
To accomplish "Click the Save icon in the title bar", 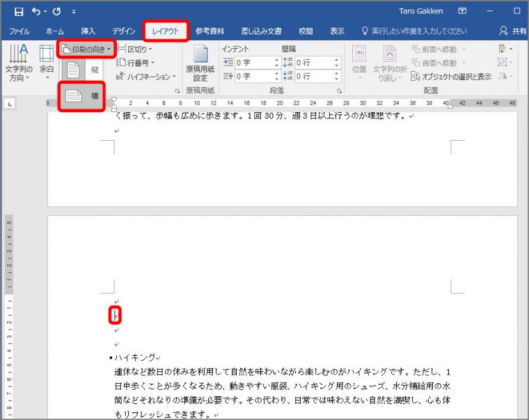I will (19, 12).
